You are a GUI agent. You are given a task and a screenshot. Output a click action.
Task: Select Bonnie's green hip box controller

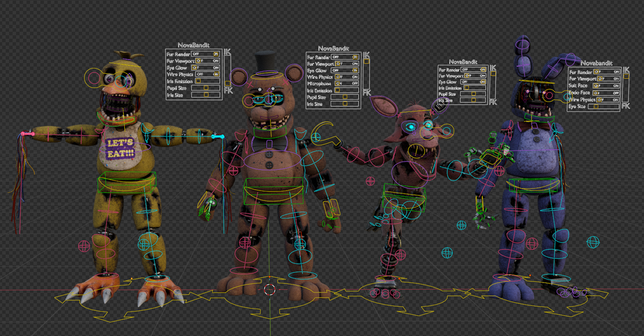pos(533,186)
